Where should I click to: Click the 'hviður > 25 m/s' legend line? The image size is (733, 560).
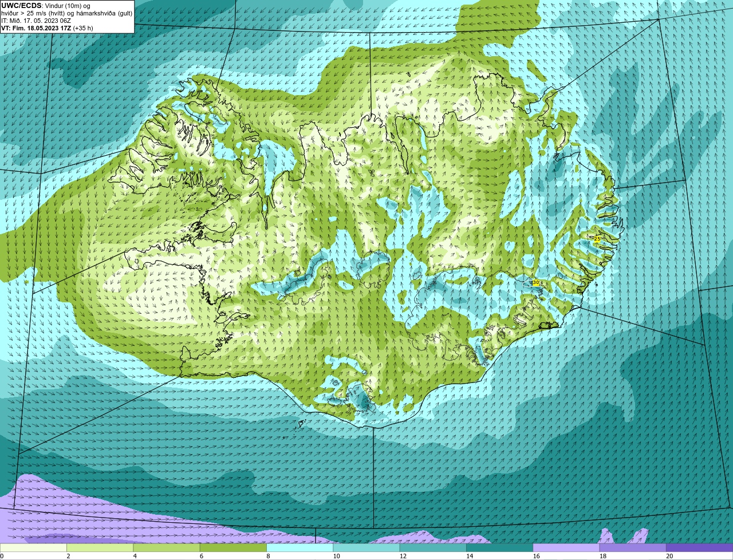[66, 13]
